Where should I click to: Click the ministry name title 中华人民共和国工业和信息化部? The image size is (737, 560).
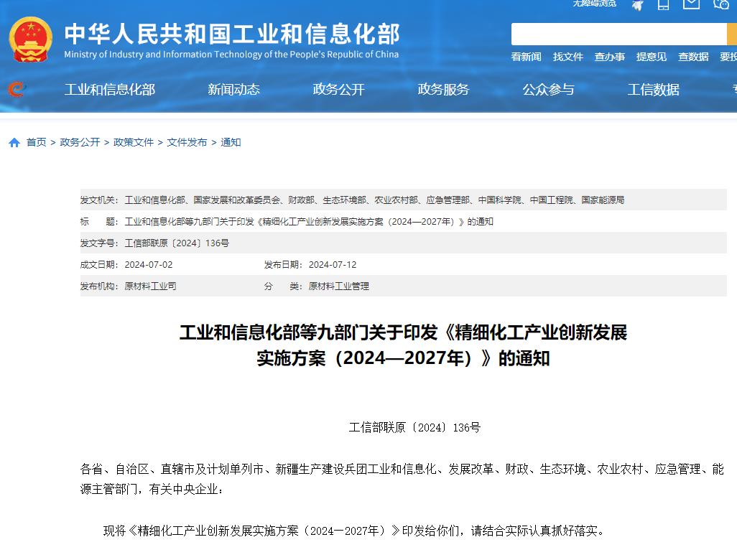click(x=232, y=34)
